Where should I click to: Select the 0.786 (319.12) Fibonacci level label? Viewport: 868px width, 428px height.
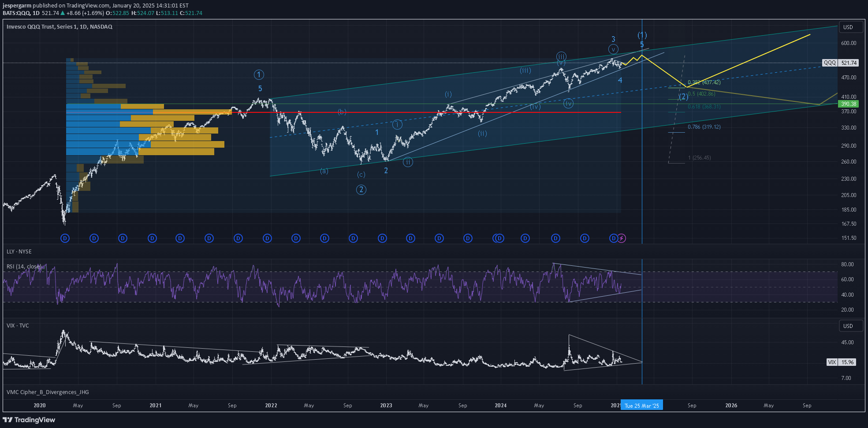(704, 127)
